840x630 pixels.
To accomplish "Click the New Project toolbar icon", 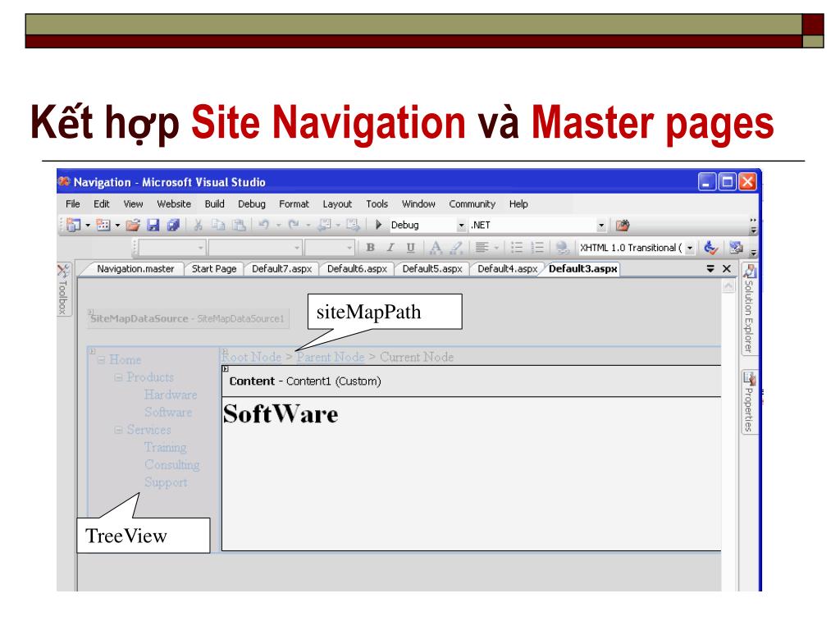I will coord(73,225).
